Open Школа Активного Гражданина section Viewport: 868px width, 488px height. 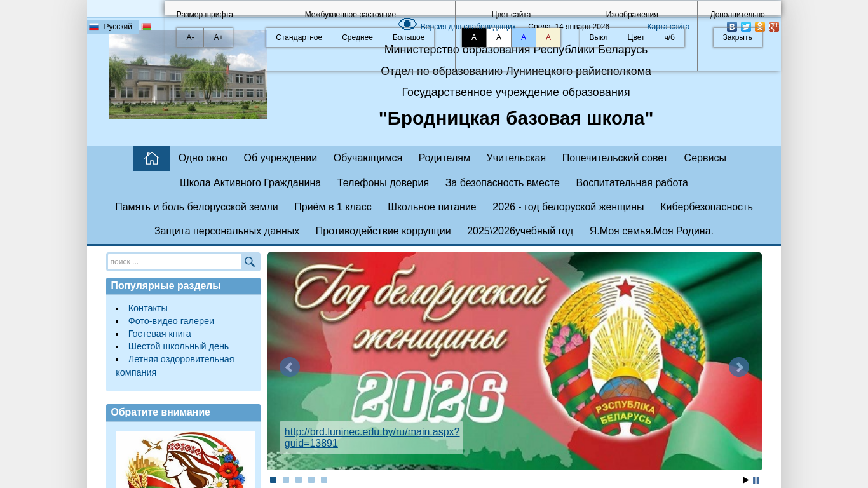[x=250, y=183]
